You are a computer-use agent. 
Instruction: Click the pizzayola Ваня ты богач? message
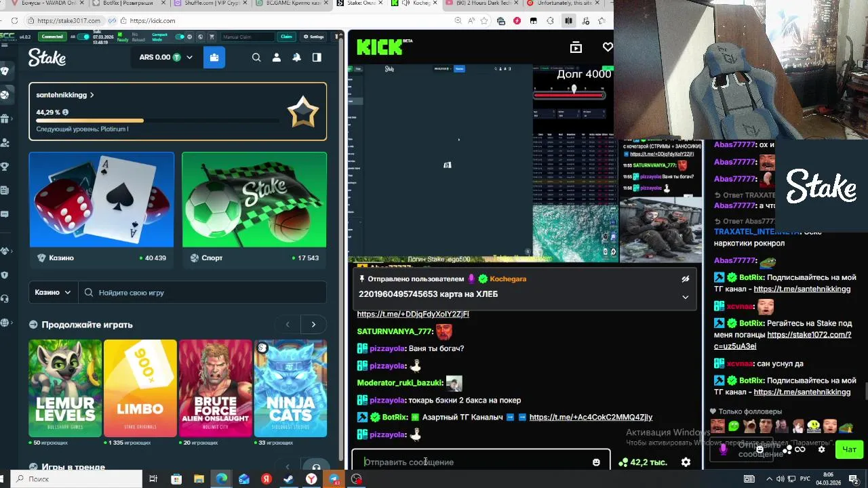pyautogui.click(x=411, y=348)
